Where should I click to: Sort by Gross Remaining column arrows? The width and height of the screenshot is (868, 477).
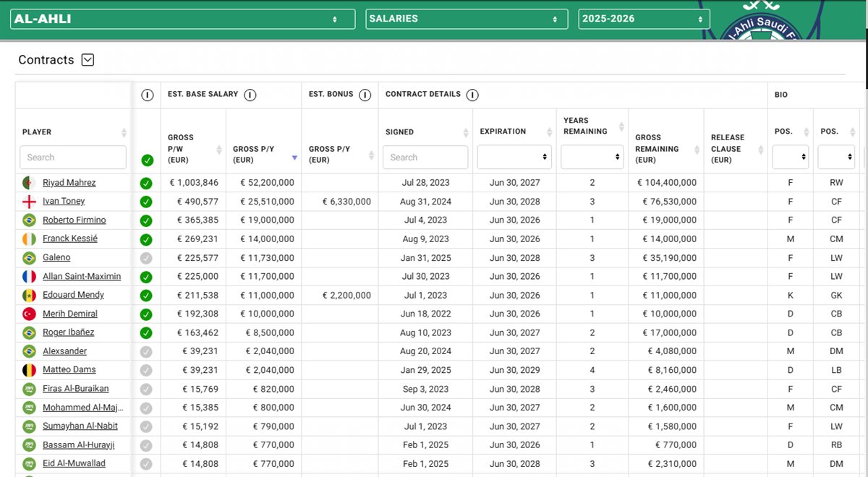point(696,149)
